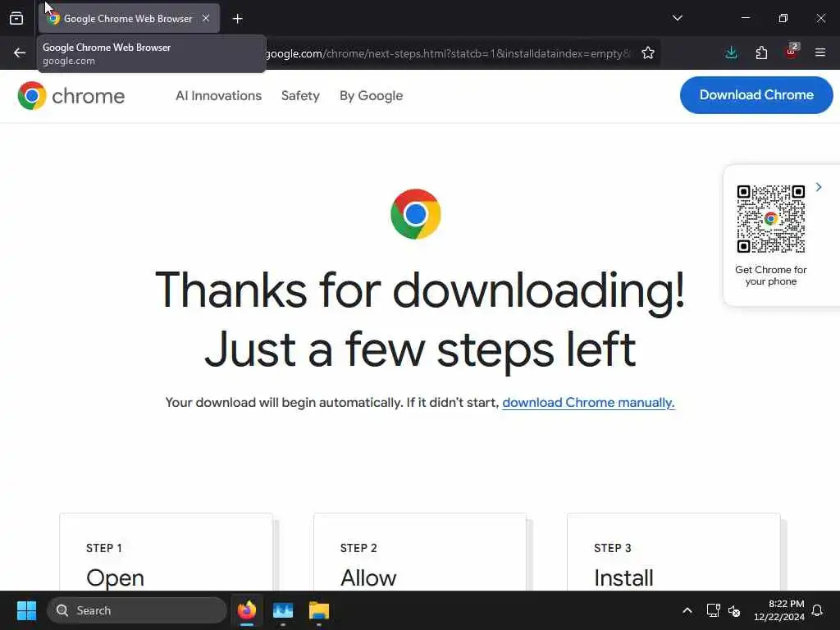Viewport: 840px width, 630px height.
Task: Show hidden system tray icons chevron
Action: pos(687,610)
